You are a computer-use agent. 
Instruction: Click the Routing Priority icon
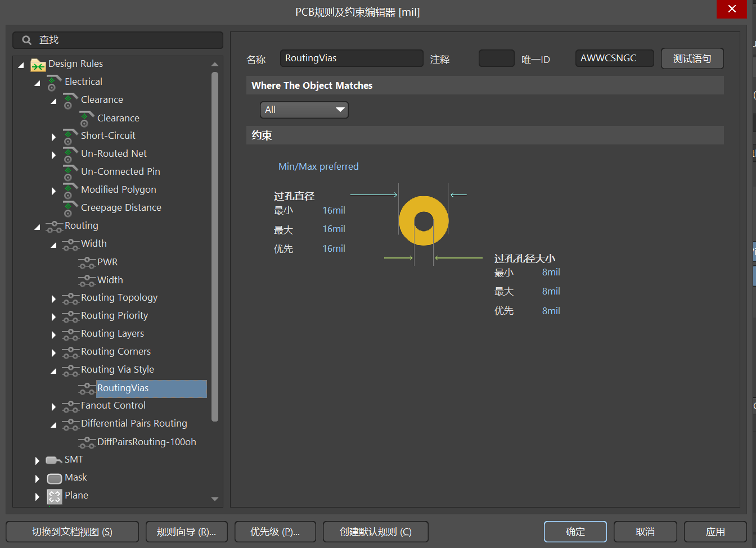[70, 316]
